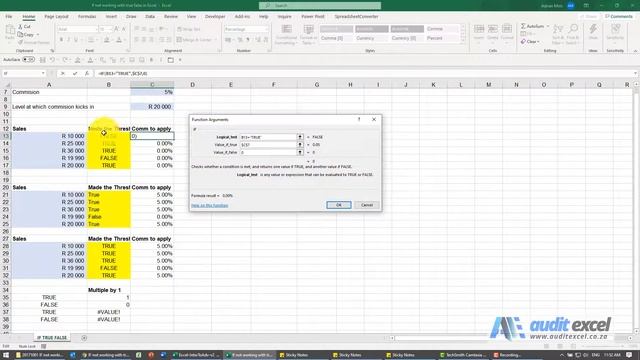Open the Comments button
Viewport: 640px width, 360px height.
point(619,17)
